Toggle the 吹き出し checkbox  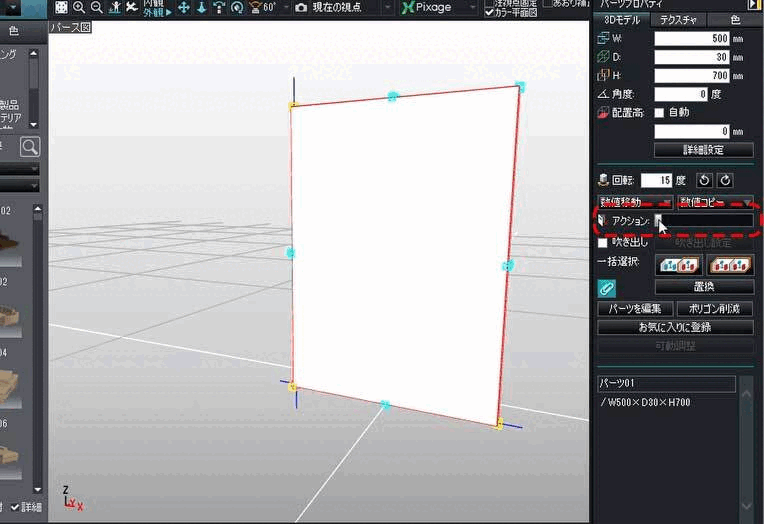click(602, 242)
